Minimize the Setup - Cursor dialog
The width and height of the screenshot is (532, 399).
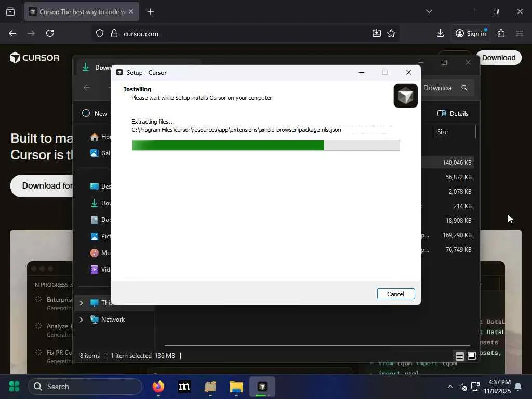pyautogui.click(x=362, y=72)
